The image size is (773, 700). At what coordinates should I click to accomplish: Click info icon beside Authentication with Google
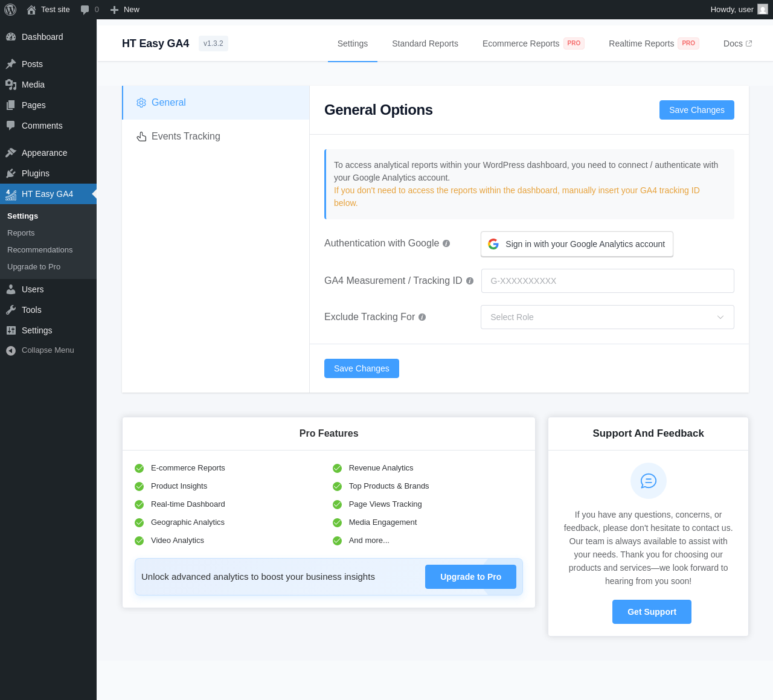tap(446, 243)
